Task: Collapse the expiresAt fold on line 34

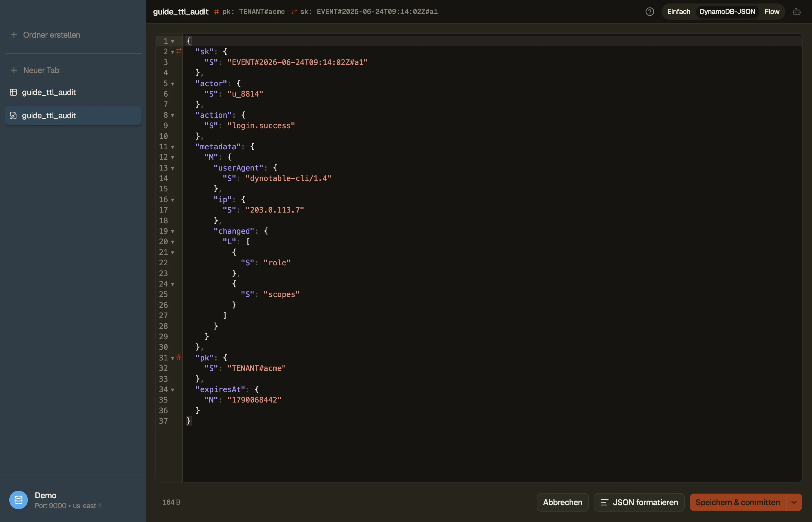Action: pos(173,389)
